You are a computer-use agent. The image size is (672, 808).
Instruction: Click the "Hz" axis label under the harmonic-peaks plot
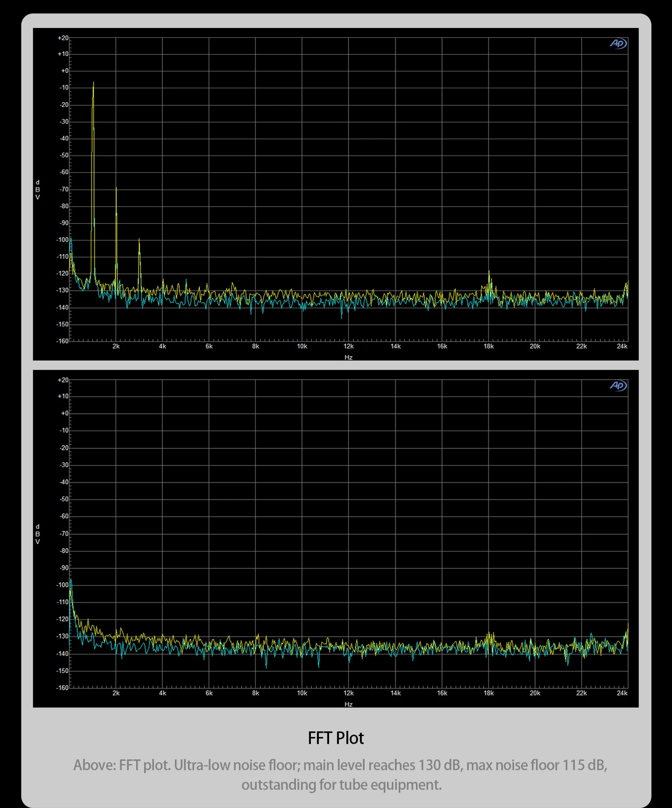[x=349, y=357]
